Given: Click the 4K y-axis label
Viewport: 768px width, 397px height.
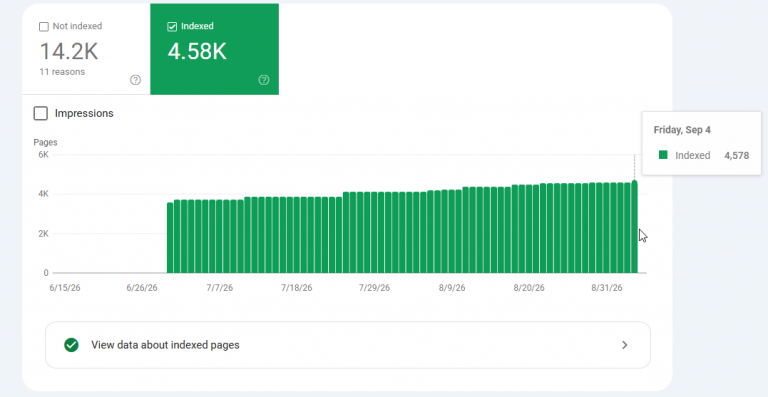Looking at the screenshot, I should pyautogui.click(x=44, y=194).
